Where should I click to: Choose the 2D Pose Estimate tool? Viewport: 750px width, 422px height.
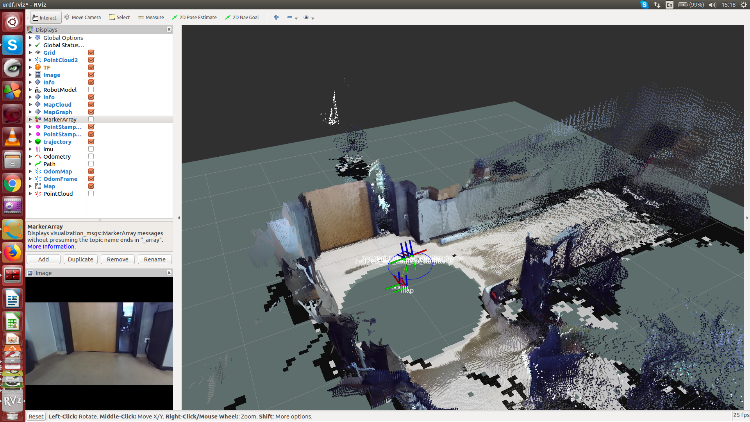pyautogui.click(x=195, y=17)
